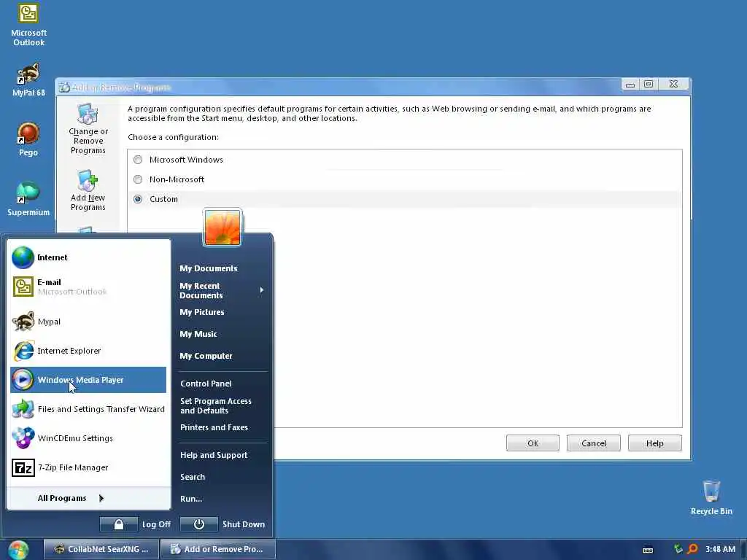Select the Custom configuration radio button
747x560 pixels.
tap(138, 199)
